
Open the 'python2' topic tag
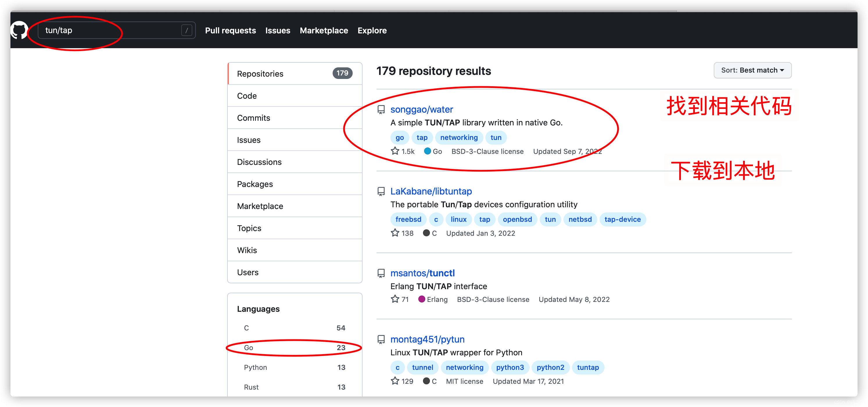click(550, 367)
